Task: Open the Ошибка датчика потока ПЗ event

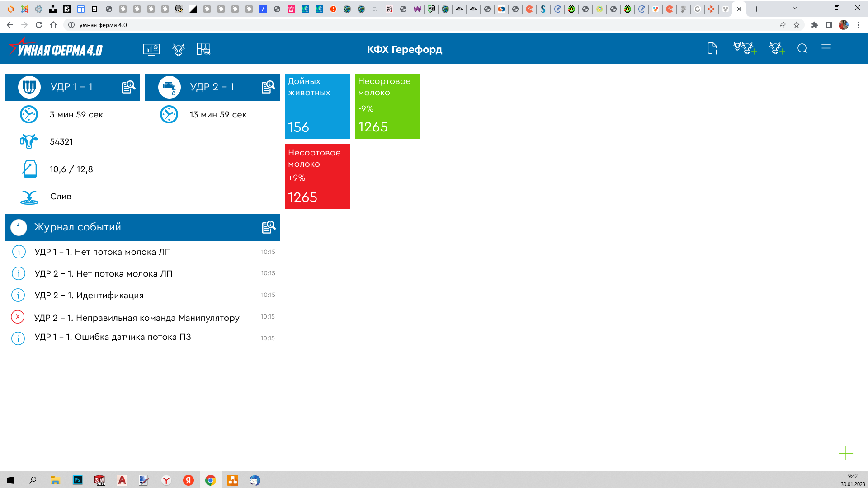Action: pos(113,337)
